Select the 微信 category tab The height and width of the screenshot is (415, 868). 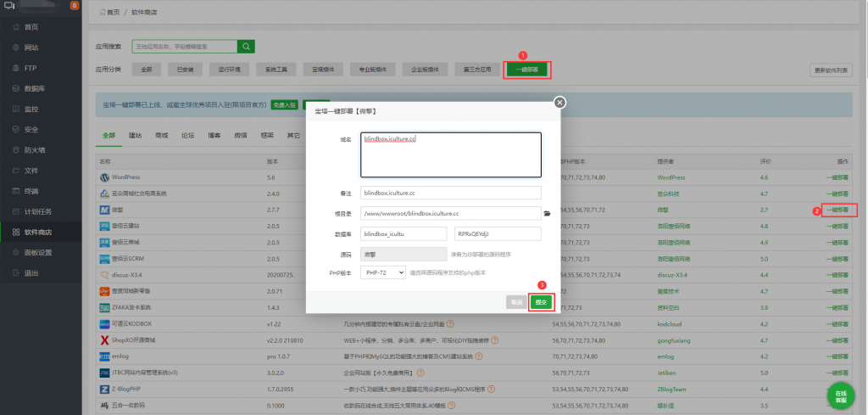point(240,135)
